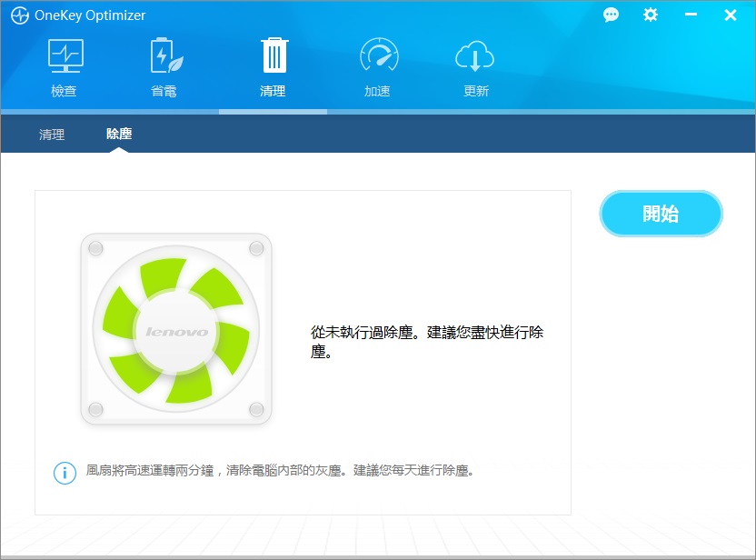Viewport: 756px width, 560px height.
Task: Click the OneKey Optimizer logo icon
Action: 20,15
